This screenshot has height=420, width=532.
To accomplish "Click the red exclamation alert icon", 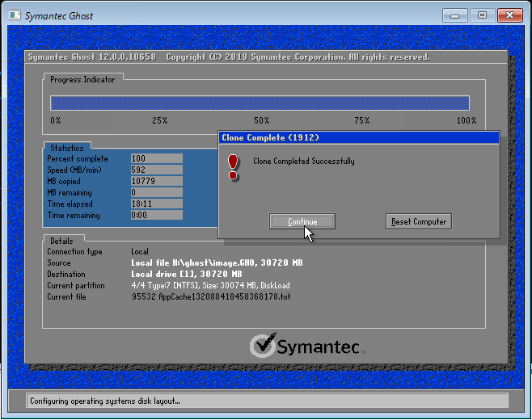I will click(233, 167).
